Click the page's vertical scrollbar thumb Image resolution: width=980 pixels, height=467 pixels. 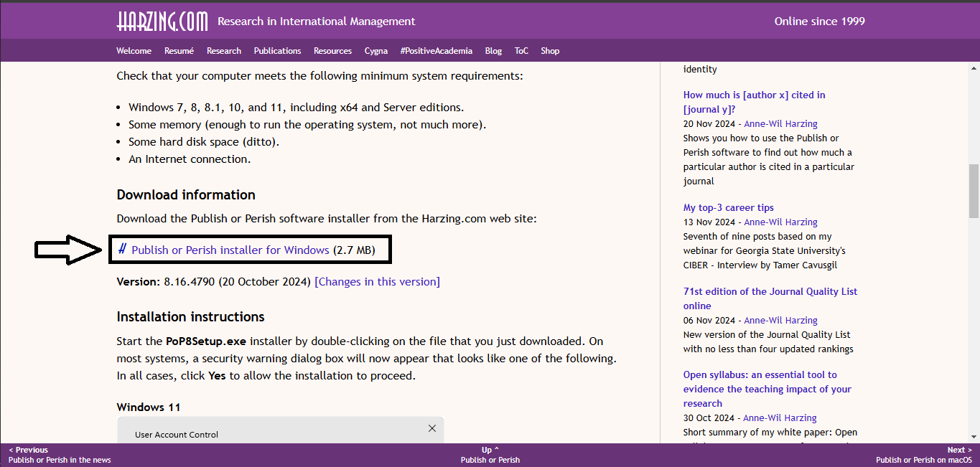click(974, 190)
